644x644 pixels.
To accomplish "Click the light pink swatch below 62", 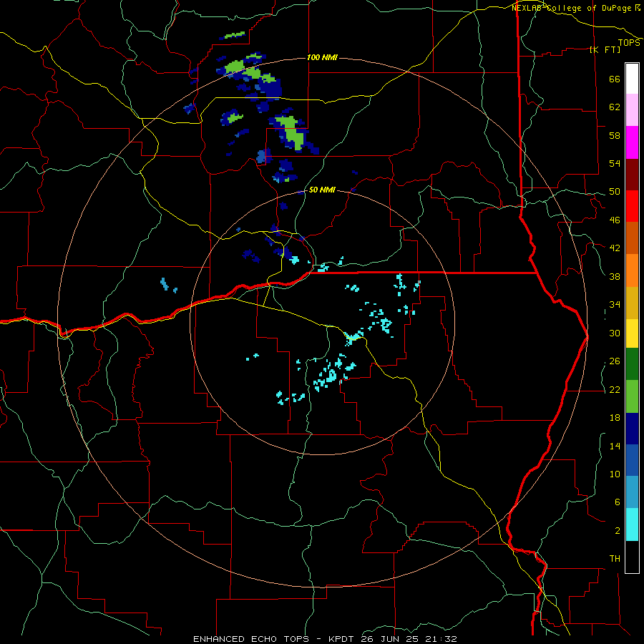I will pos(632,110).
